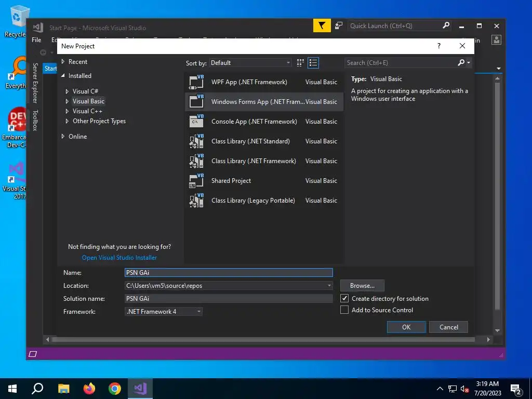Switch templates to small icons view
Viewport: 532px width, 399px height.
pyautogui.click(x=300, y=63)
